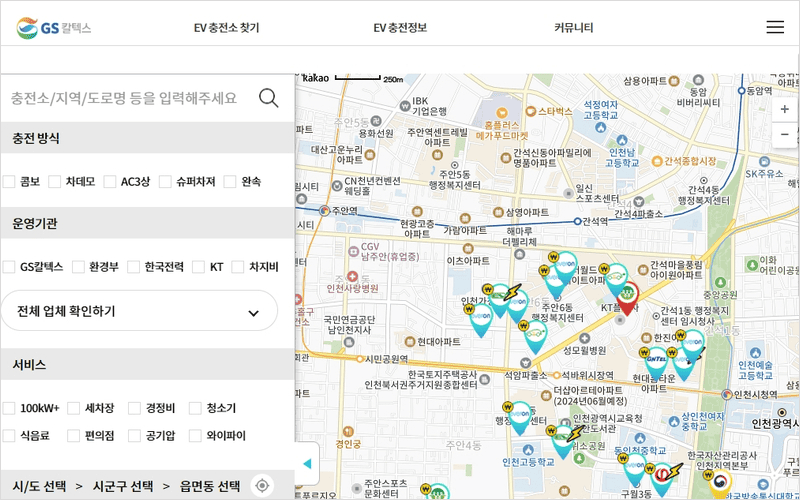Click the 홈플러스 메가푸드마켓 cart icon
The width and height of the screenshot is (800, 500).
pos(502,113)
